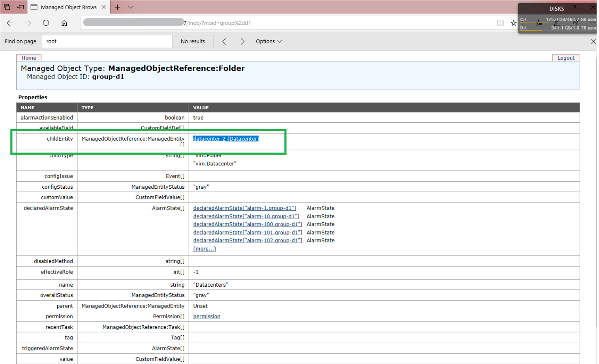
Task: Jump to next find result arrow
Action: click(x=242, y=41)
